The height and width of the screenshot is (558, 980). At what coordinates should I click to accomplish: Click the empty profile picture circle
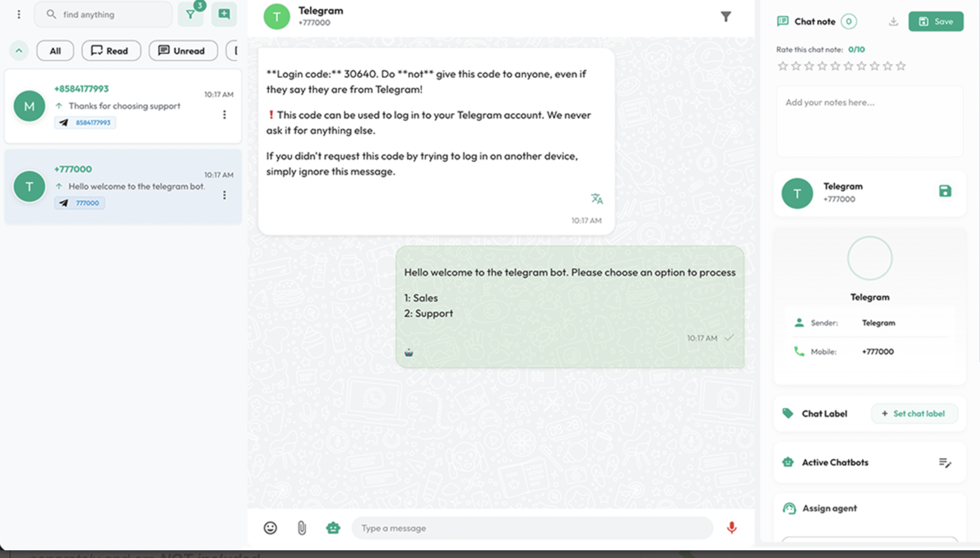pyautogui.click(x=870, y=258)
